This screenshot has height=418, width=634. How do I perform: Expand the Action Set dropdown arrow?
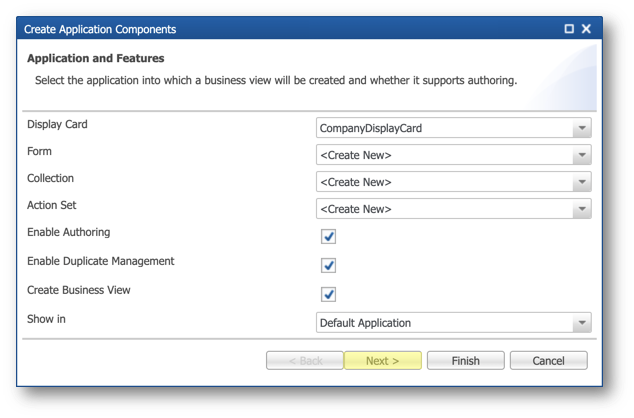pyautogui.click(x=582, y=209)
